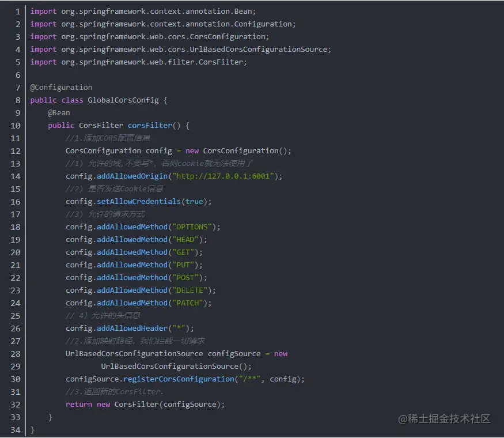This screenshot has width=504, height=438.
Task: Click the class name GlobalCorsConfig
Action: (123, 100)
